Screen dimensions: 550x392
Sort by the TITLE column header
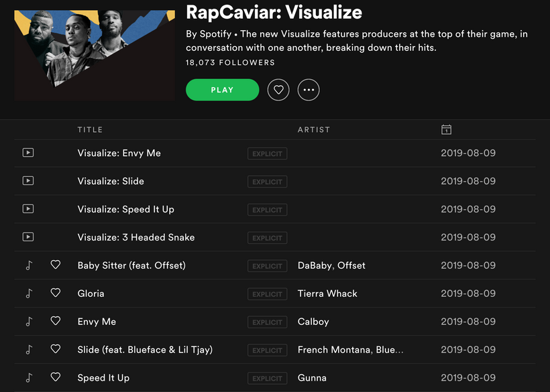click(x=90, y=129)
